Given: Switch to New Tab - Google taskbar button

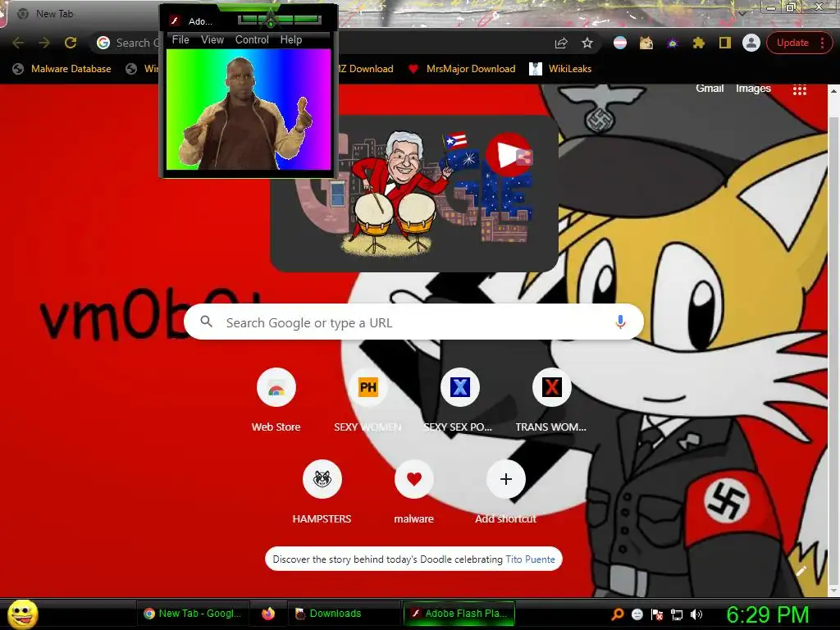Looking at the screenshot, I should pyautogui.click(x=193, y=614).
